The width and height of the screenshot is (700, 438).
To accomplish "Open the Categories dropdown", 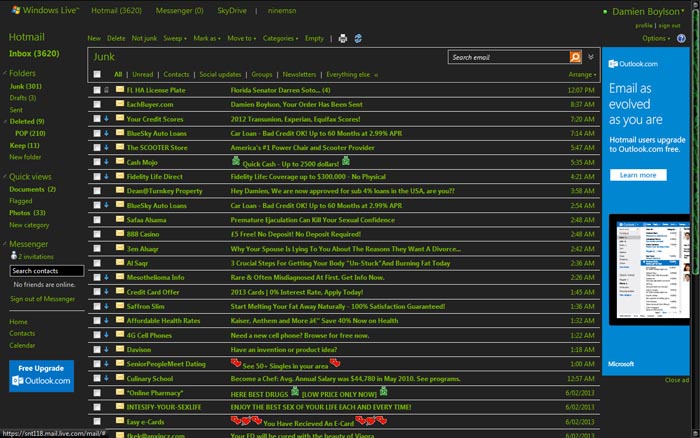I will 280,38.
